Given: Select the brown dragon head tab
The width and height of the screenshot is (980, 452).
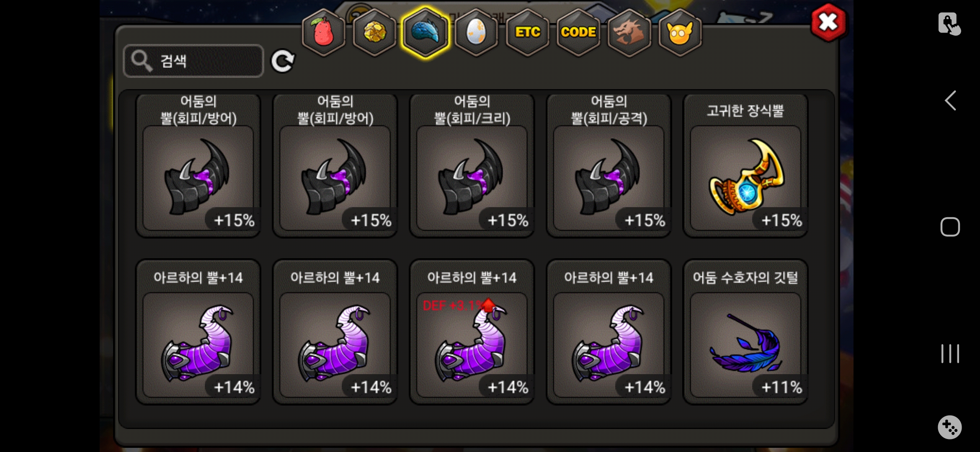Looking at the screenshot, I should pyautogui.click(x=629, y=32).
